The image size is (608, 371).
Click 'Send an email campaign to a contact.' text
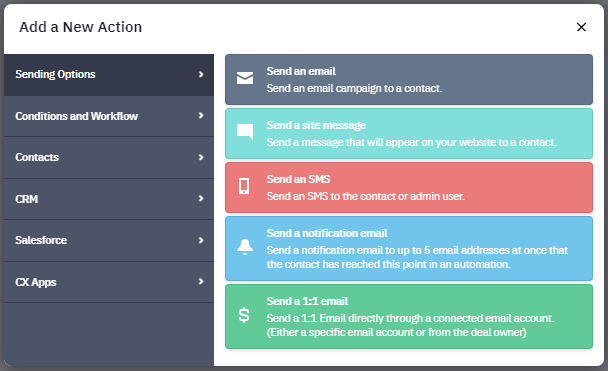click(x=354, y=88)
